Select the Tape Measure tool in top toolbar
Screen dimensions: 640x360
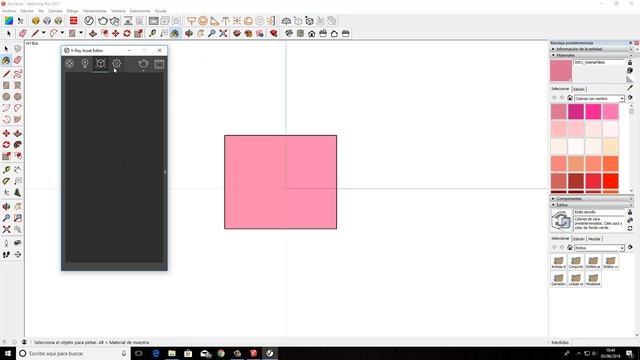(x=152, y=33)
